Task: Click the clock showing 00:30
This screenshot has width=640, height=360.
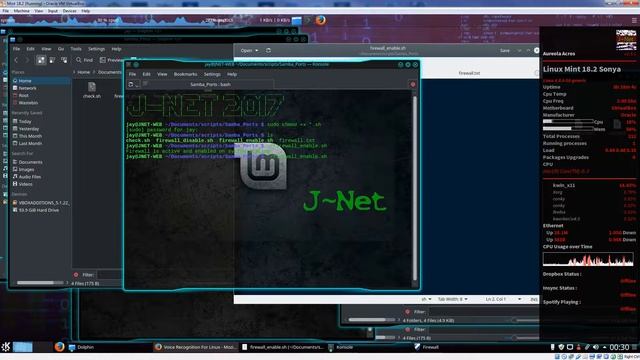Action: pyautogui.click(x=619, y=347)
